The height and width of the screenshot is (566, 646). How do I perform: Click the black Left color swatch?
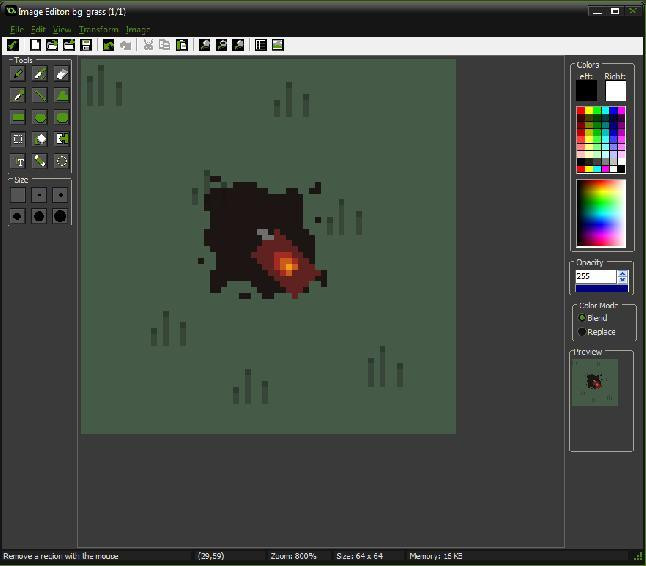586,91
